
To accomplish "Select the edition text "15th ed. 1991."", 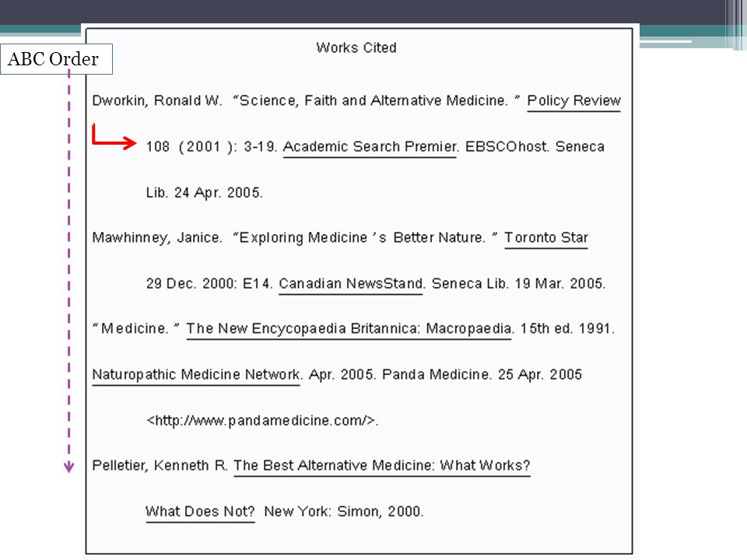I will click(567, 328).
